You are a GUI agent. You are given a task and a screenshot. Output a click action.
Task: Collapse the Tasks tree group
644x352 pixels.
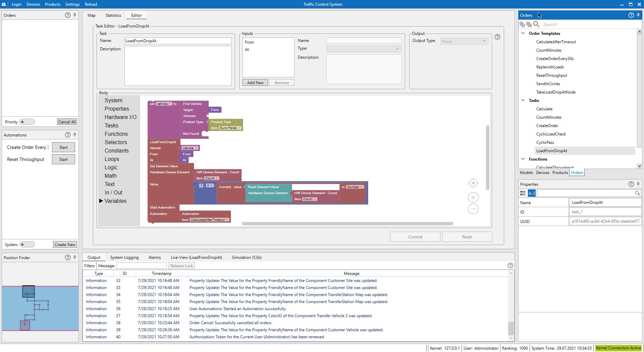(523, 101)
